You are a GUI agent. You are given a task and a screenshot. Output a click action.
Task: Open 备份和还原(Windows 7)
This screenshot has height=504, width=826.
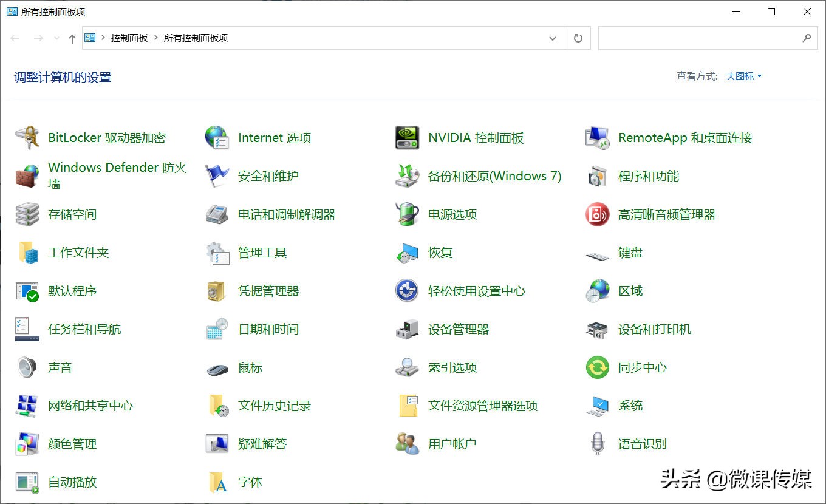[495, 176]
